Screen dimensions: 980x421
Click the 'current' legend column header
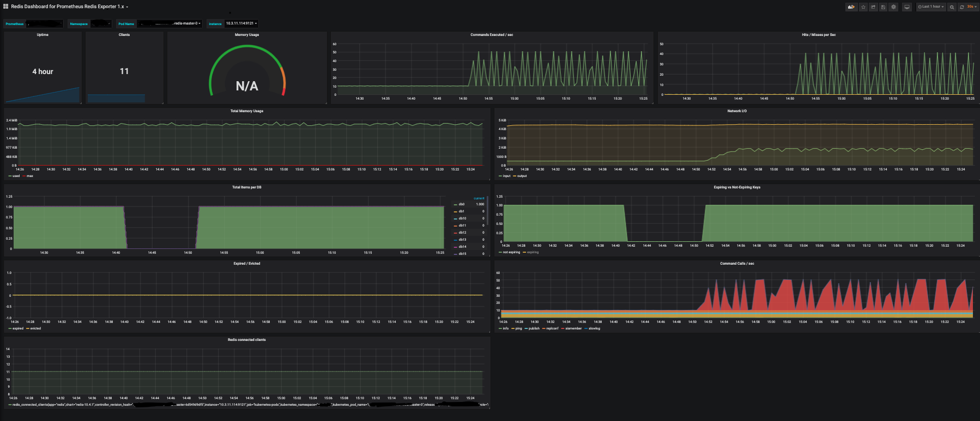(479, 198)
